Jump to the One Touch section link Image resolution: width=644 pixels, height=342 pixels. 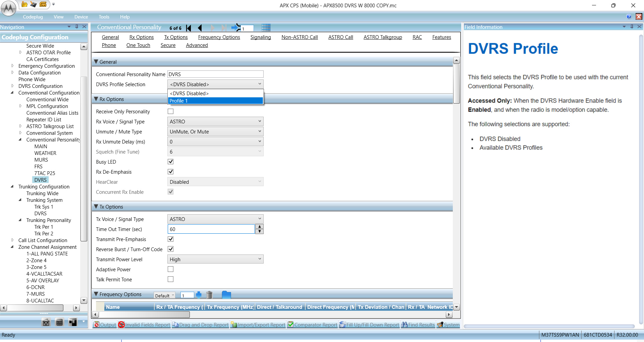click(x=138, y=45)
